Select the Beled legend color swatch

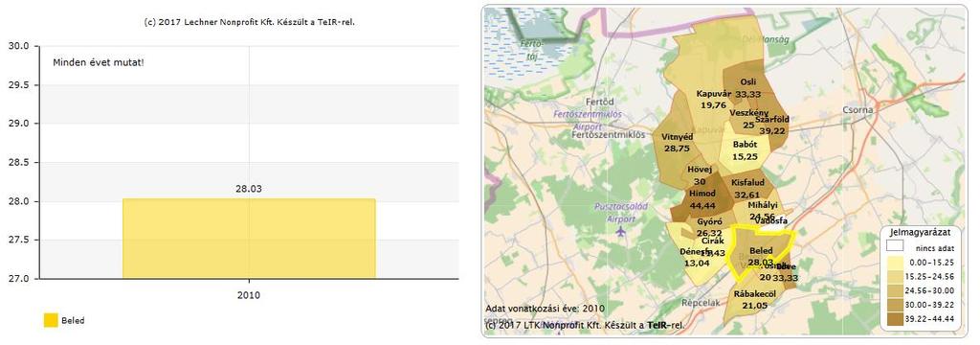(x=51, y=320)
